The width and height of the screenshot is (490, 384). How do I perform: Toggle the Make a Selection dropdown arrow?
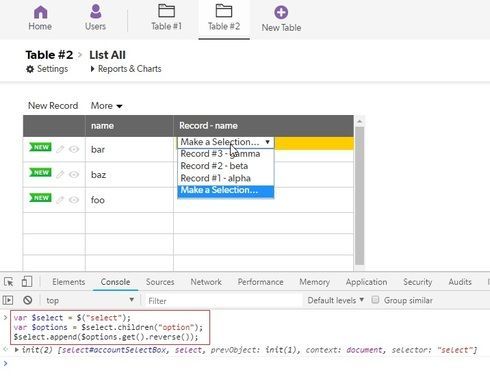[267, 142]
